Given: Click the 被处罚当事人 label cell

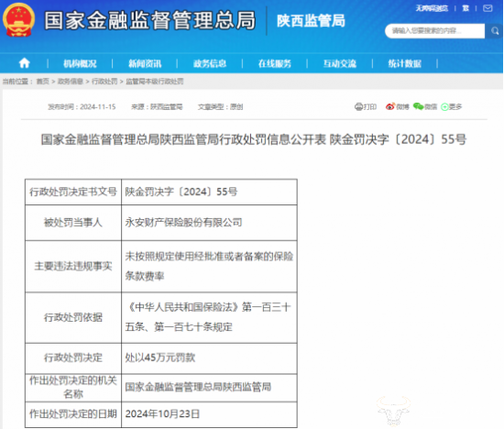Looking at the screenshot, I should click(73, 223).
